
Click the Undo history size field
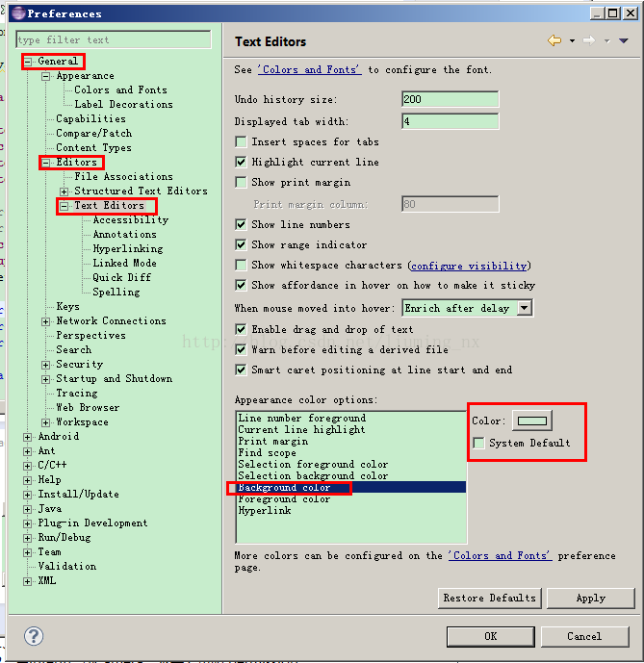coord(451,99)
